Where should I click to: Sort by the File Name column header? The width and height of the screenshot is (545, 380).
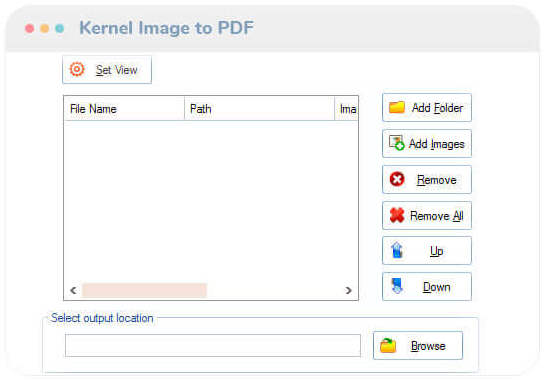point(124,109)
